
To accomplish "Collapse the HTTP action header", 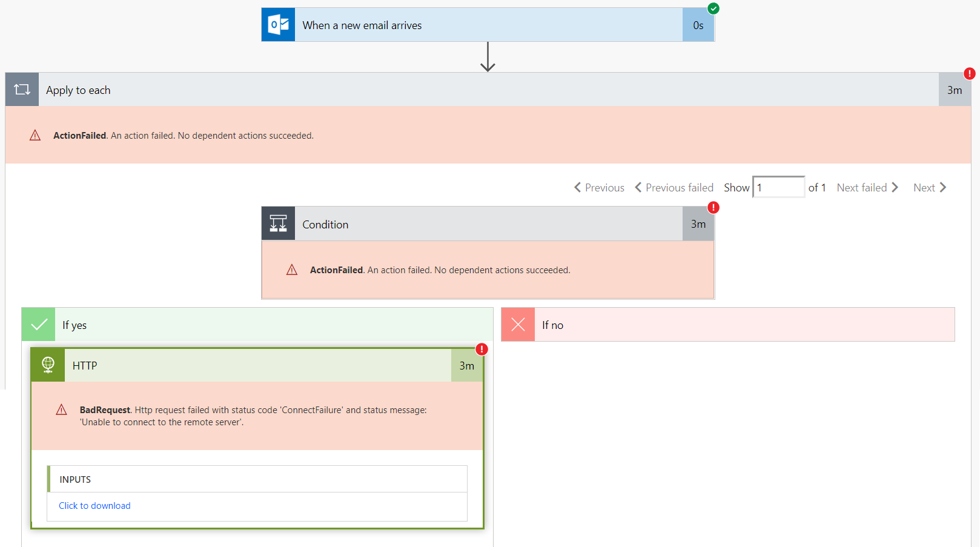I will click(x=257, y=365).
